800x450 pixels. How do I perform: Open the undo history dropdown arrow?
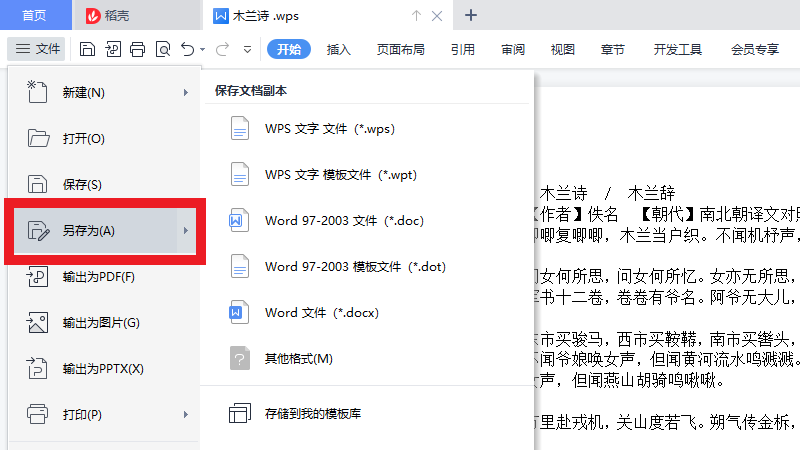coord(203,49)
